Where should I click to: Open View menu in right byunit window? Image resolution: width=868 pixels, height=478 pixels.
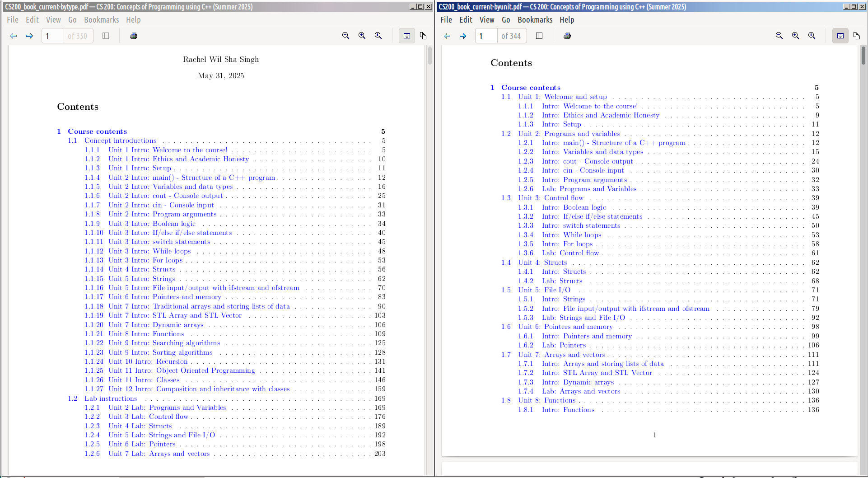[487, 20]
